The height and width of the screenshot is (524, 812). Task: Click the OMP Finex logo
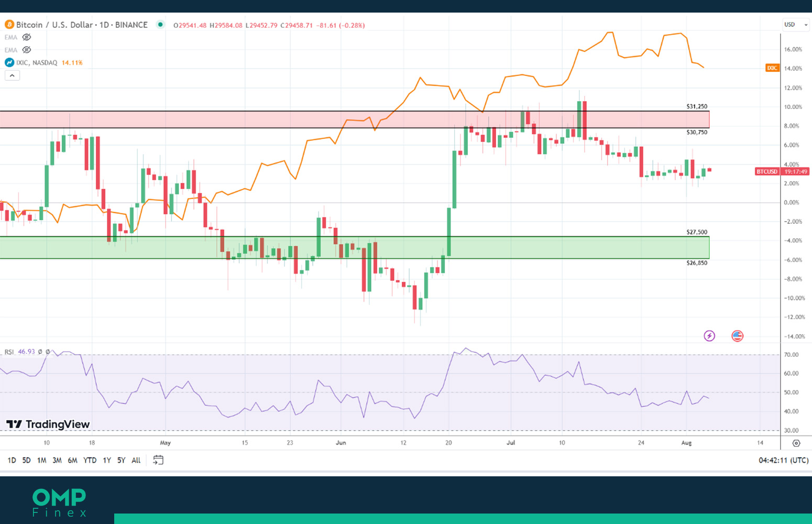click(59, 503)
